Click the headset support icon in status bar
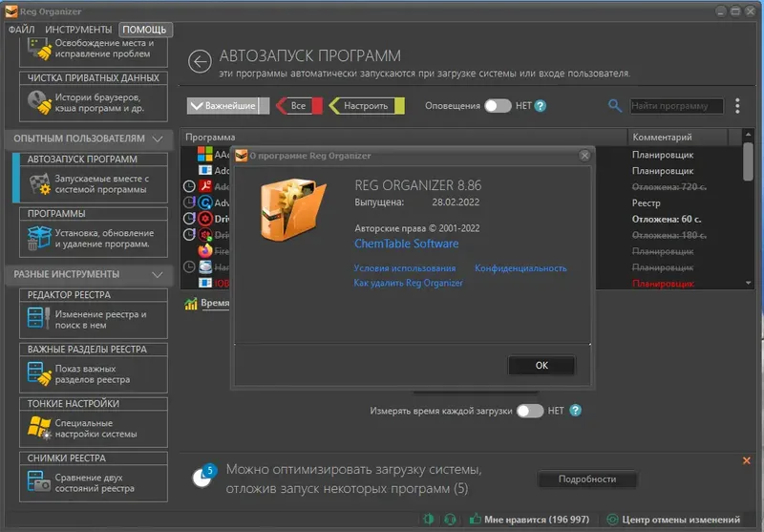Image resolution: width=764 pixels, height=532 pixels. [x=450, y=520]
